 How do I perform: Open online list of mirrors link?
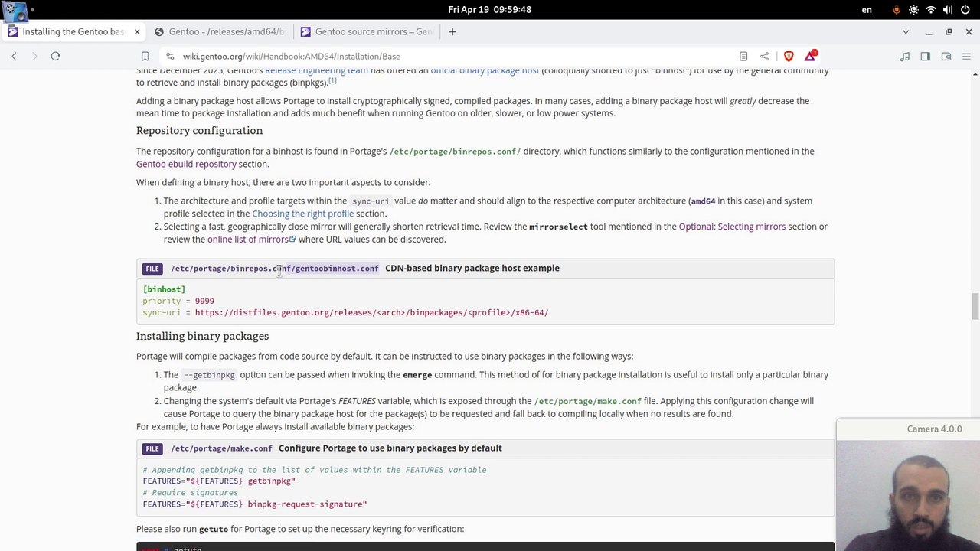pos(251,240)
